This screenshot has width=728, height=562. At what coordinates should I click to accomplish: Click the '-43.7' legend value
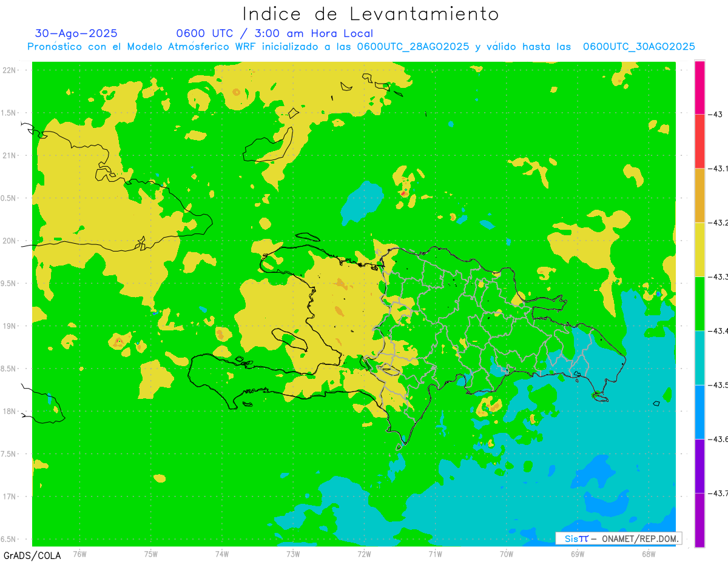pyautogui.click(x=718, y=493)
